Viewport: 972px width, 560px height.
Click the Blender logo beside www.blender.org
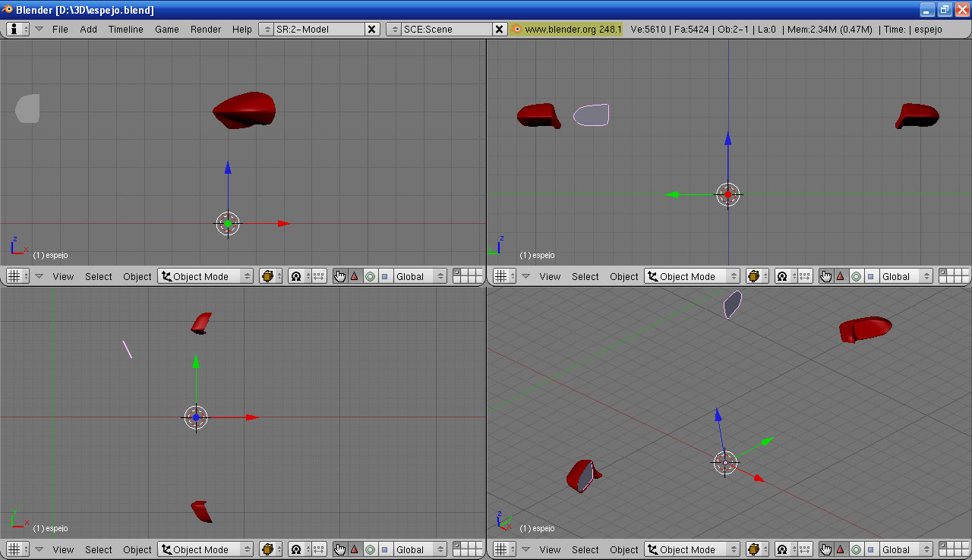[517, 29]
